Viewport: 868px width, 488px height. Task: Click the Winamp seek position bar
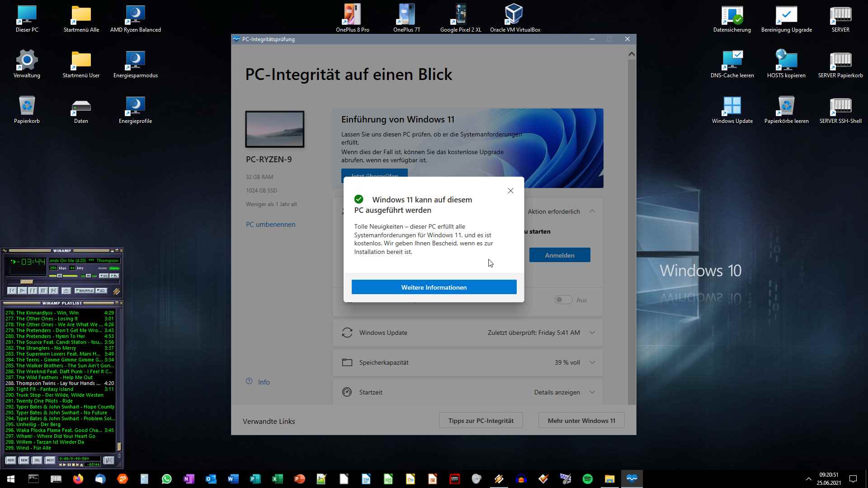tap(63, 282)
